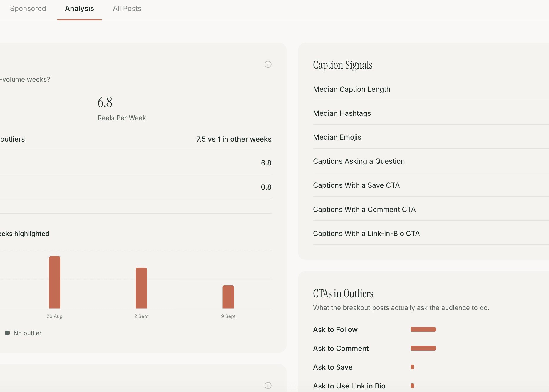Image resolution: width=549 pixels, height=392 pixels.
Task: Select the Median Emojis row
Action: pos(431,137)
